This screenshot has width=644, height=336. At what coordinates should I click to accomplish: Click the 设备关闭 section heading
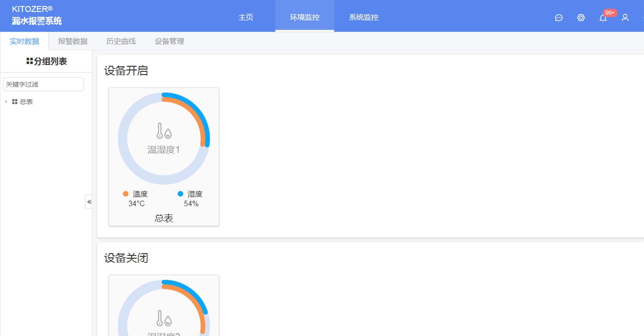(126, 258)
